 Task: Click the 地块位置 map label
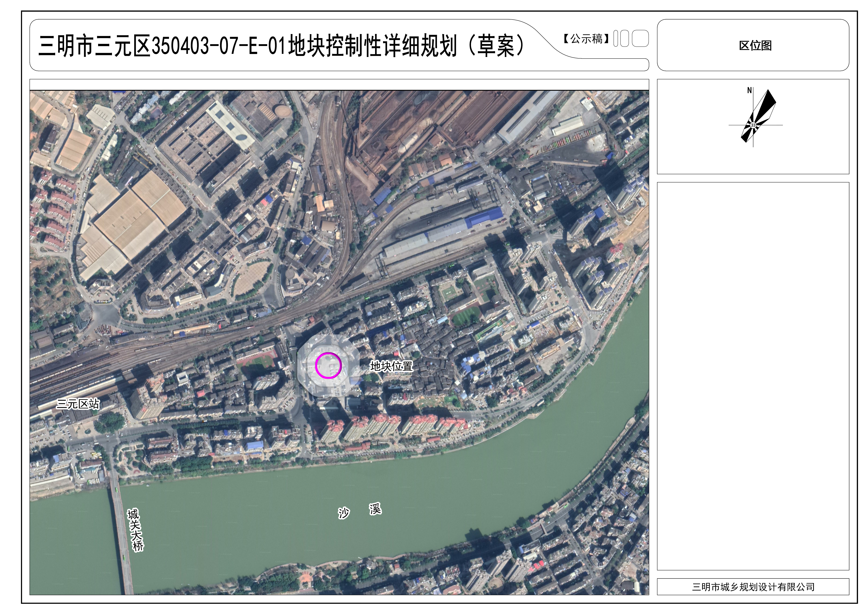point(391,366)
